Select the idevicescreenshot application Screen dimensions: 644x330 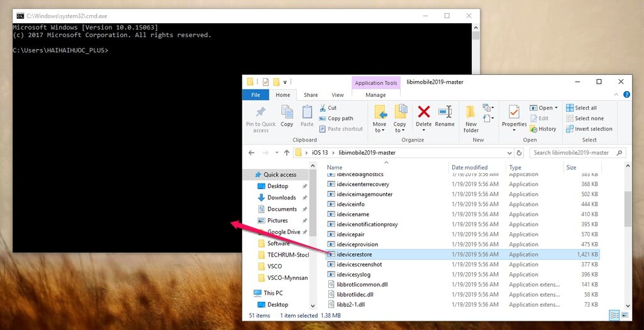(359, 265)
